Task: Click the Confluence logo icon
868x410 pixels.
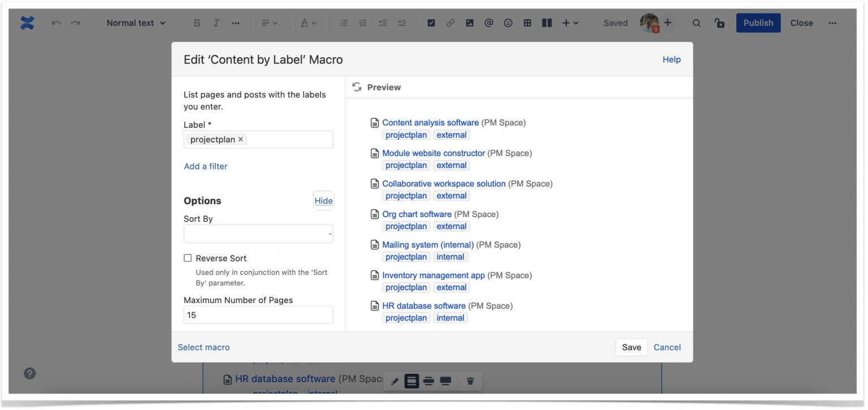Action: (x=27, y=23)
